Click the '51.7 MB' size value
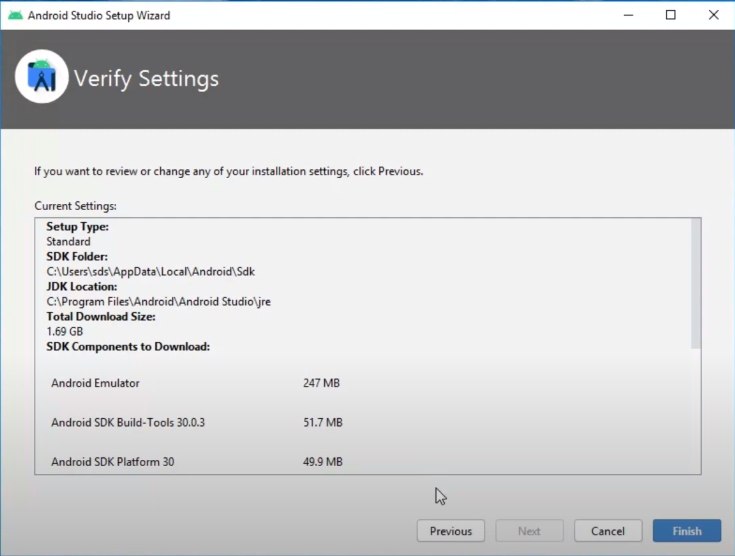Screen dimensions: 735x556 [x=322, y=422]
